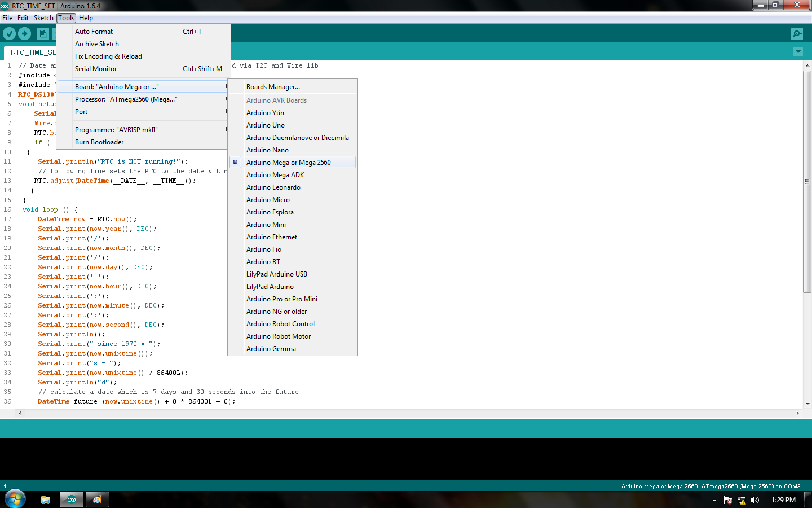The width and height of the screenshot is (812, 508).
Task: Select the Arduino Yún board
Action: (292, 113)
